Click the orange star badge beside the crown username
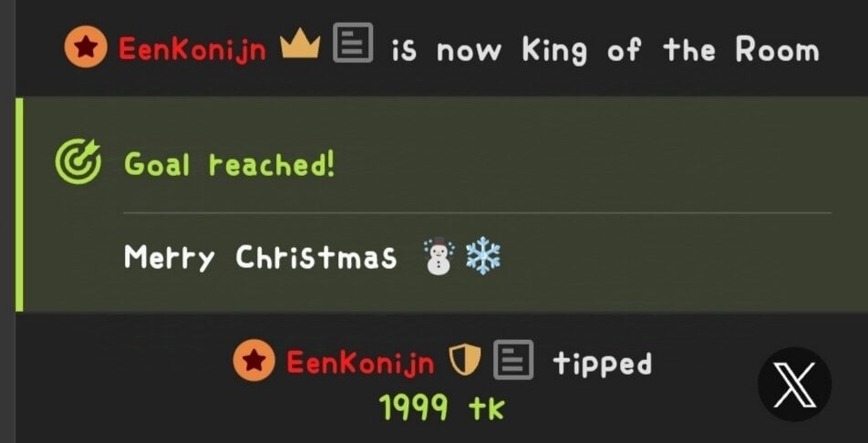The image size is (868, 443). (x=86, y=47)
